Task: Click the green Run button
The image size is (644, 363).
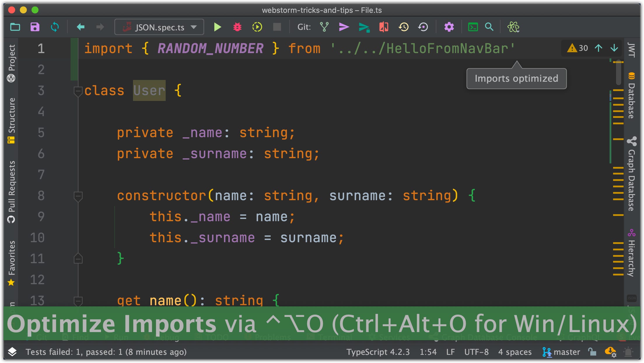Action: [217, 27]
